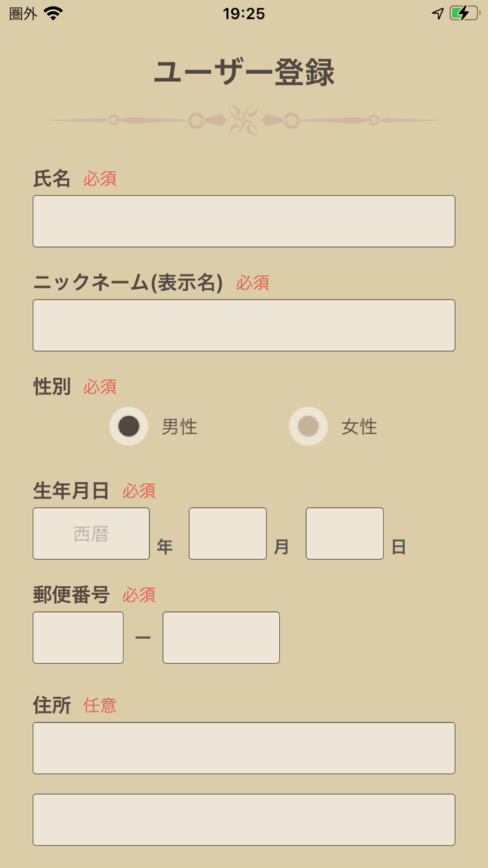Tap the second postal code field after the dash
Viewport: 488px width, 868px height.
coord(221,638)
